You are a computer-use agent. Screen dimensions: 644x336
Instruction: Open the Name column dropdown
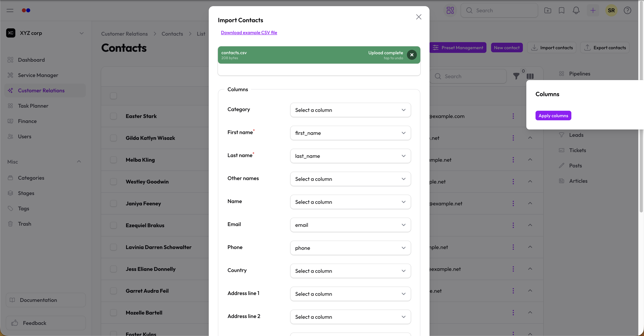click(350, 202)
